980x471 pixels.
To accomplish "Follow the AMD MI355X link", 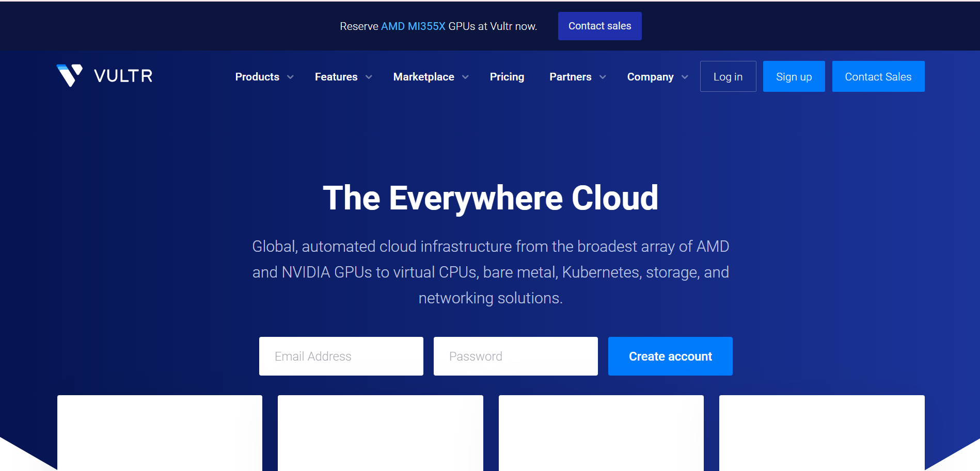I will pos(413,26).
